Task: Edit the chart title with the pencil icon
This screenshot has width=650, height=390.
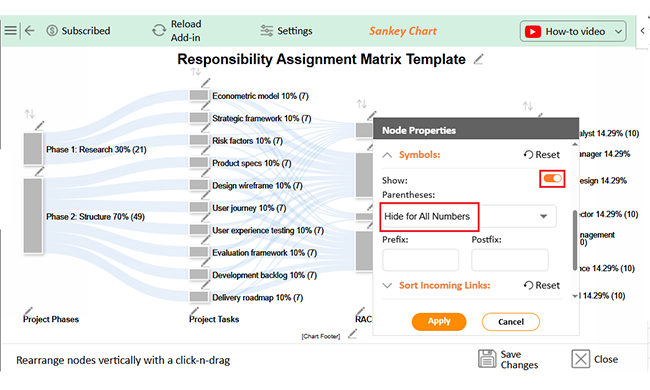Action: pyautogui.click(x=478, y=59)
